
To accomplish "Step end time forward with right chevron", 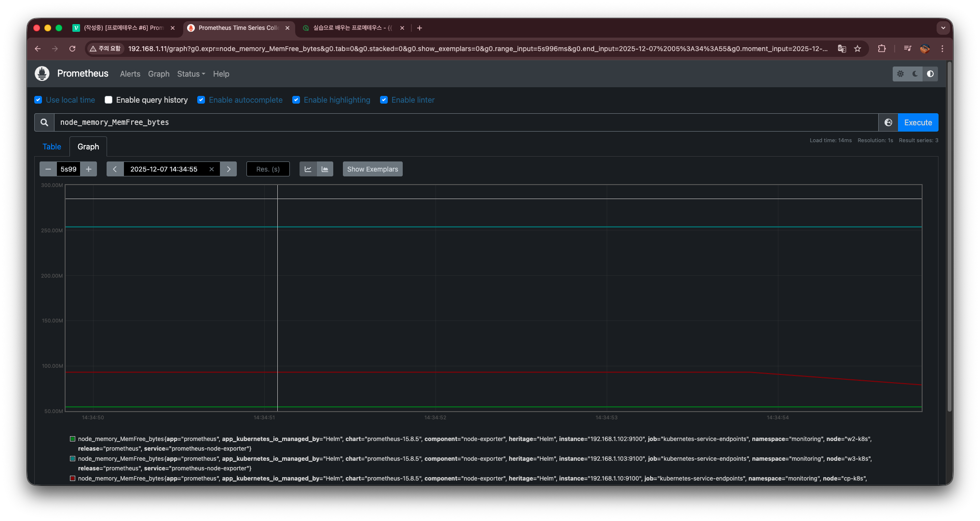I will point(229,169).
